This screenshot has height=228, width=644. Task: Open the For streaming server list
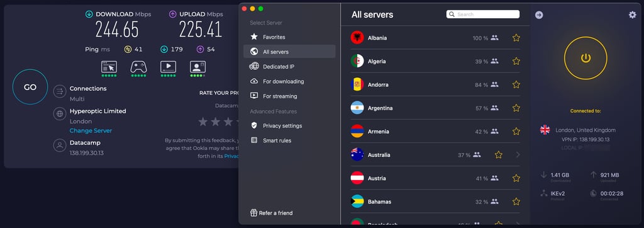(289, 96)
